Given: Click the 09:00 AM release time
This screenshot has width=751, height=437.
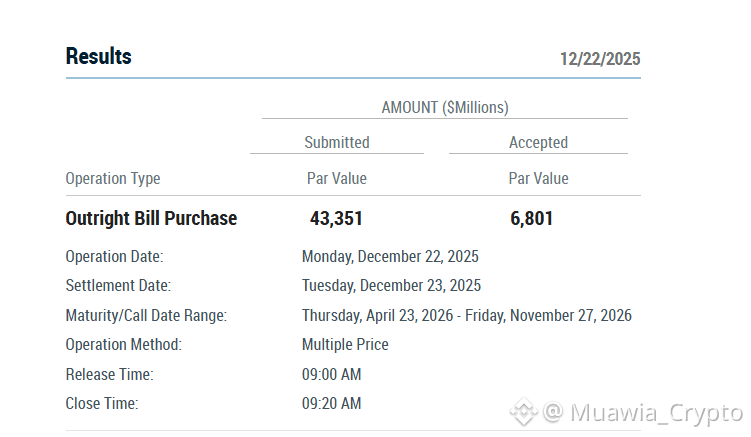Looking at the screenshot, I should pos(331,375).
